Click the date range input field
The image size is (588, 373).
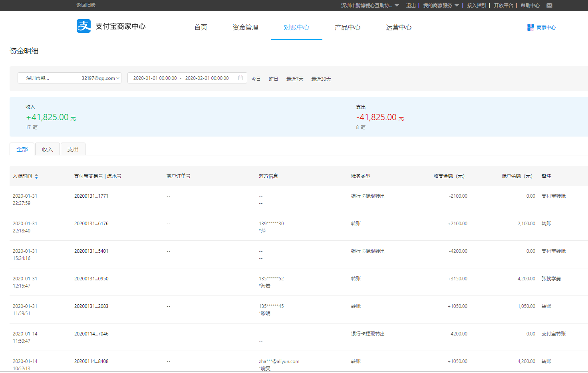click(x=182, y=78)
